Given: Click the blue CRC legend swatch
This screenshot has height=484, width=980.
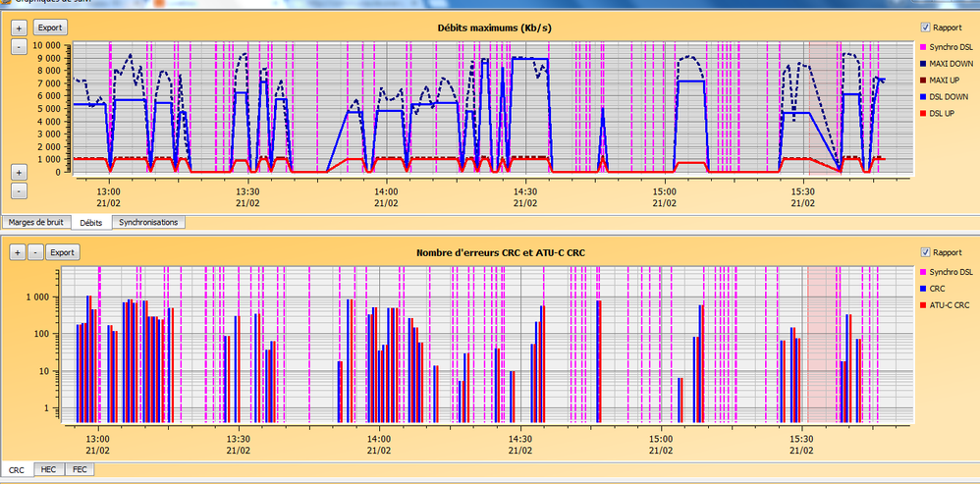Looking at the screenshot, I should tap(924, 289).
